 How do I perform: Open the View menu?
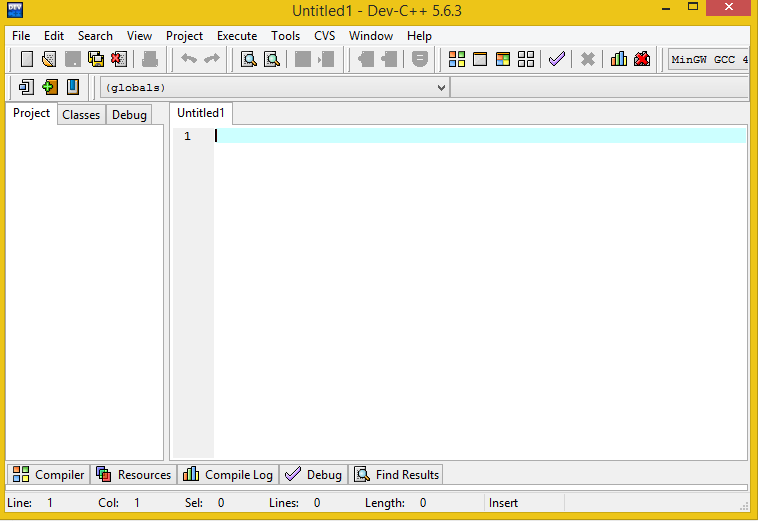pyautogui.click(x=139, y=36)
